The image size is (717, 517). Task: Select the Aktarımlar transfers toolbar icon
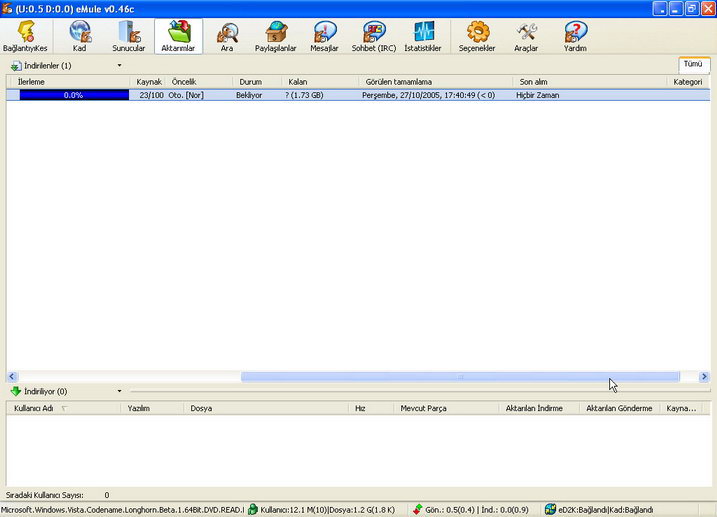pyautogui.click(x=179, y=32)
